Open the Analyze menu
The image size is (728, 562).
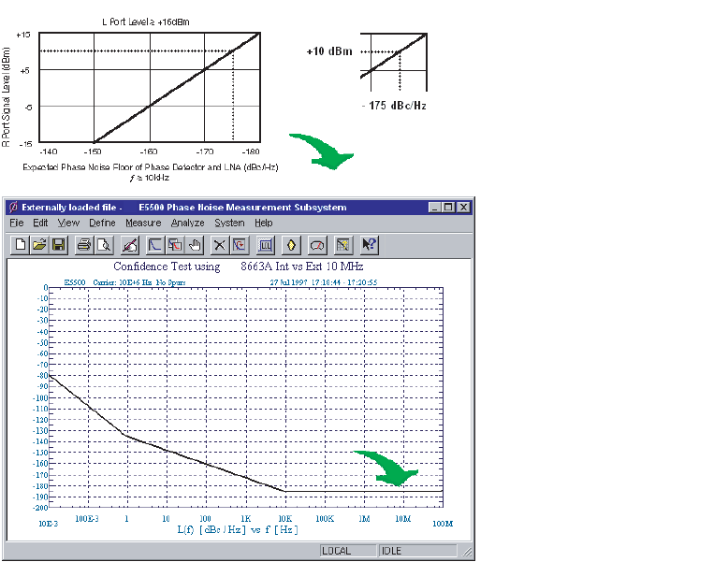187,223
